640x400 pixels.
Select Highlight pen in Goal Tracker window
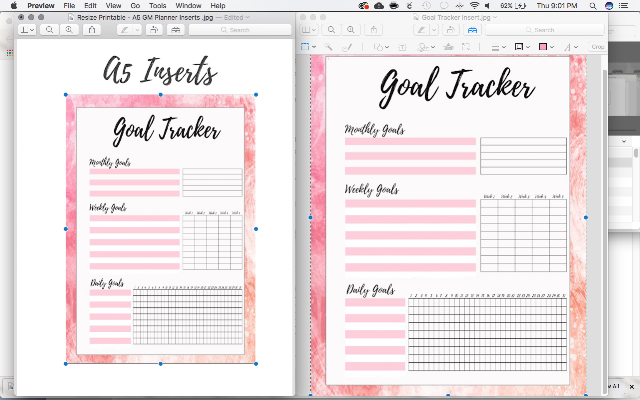pyautogui.click(x=421, y=30)
